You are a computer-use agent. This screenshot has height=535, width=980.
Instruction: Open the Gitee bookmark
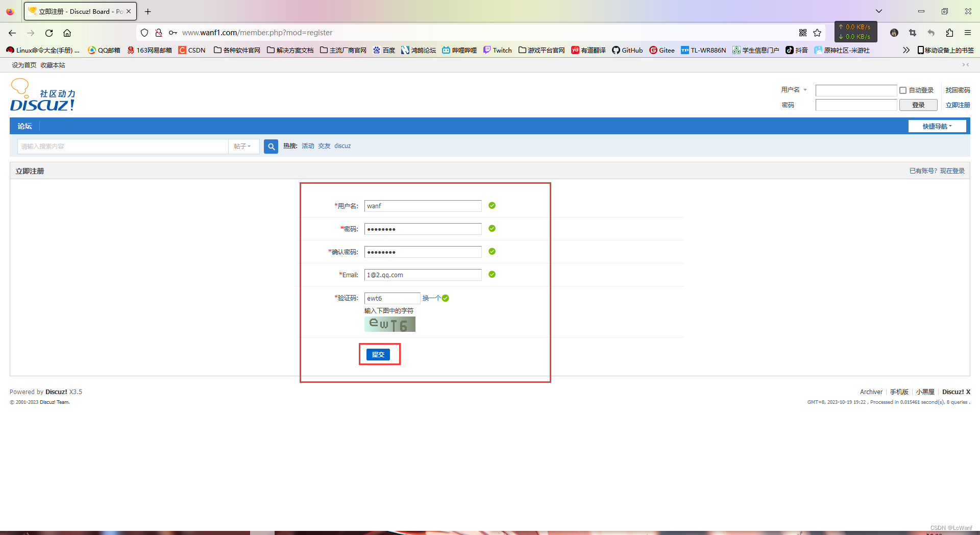(662, 50)
